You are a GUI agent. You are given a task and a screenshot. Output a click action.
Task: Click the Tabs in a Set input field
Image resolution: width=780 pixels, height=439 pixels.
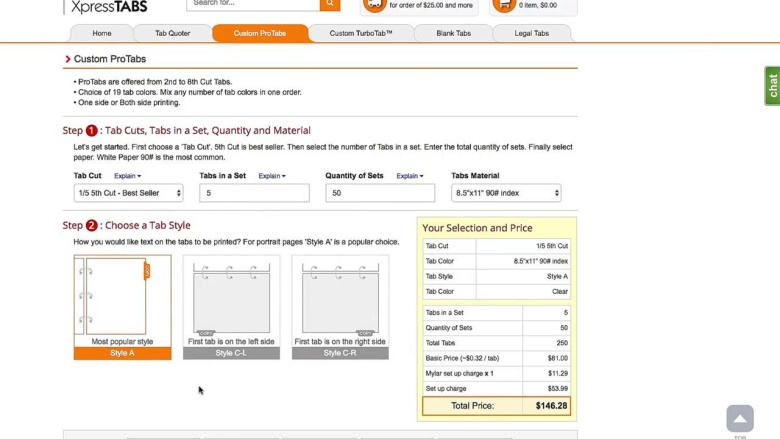point(254,193)
